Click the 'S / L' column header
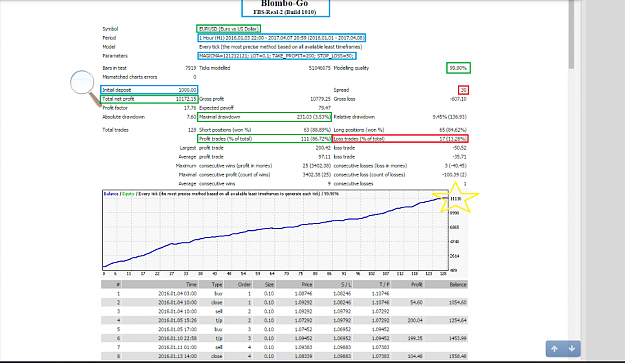Screen dimensions: 625x363 (x=346, y=285)
